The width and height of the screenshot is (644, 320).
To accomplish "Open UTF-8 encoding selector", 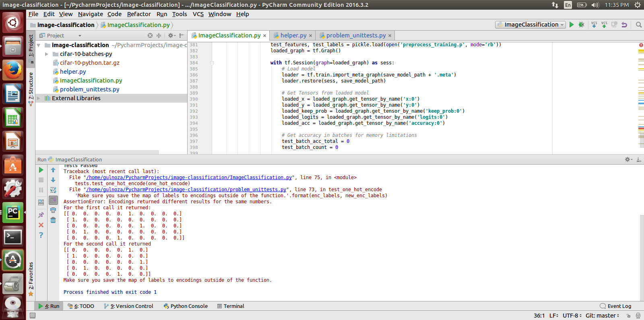I will [572, 316].
